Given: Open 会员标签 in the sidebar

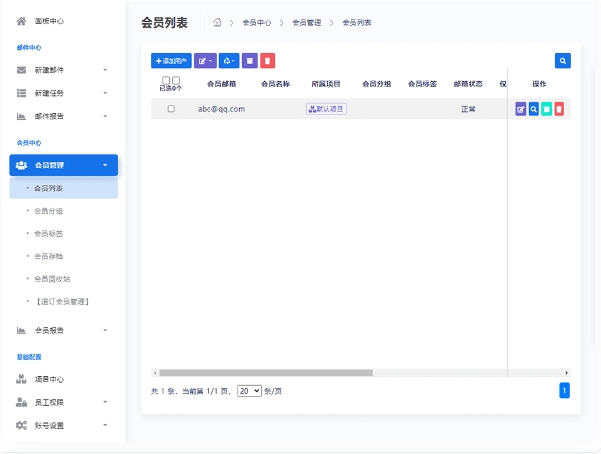Looking at the screenshot, I should (48, 234).
